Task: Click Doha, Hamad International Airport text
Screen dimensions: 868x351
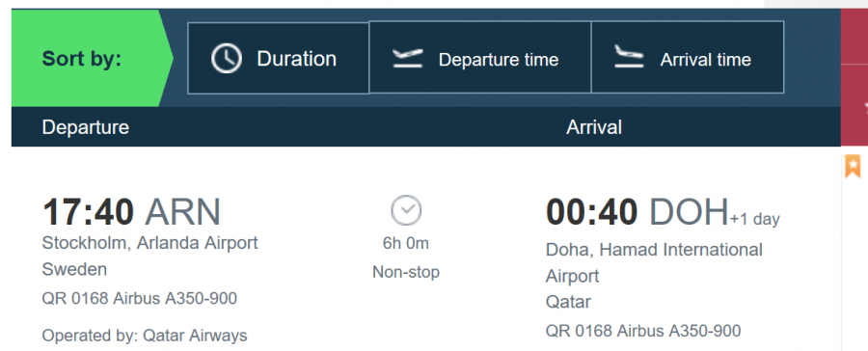Action: (x=654, y=262)
